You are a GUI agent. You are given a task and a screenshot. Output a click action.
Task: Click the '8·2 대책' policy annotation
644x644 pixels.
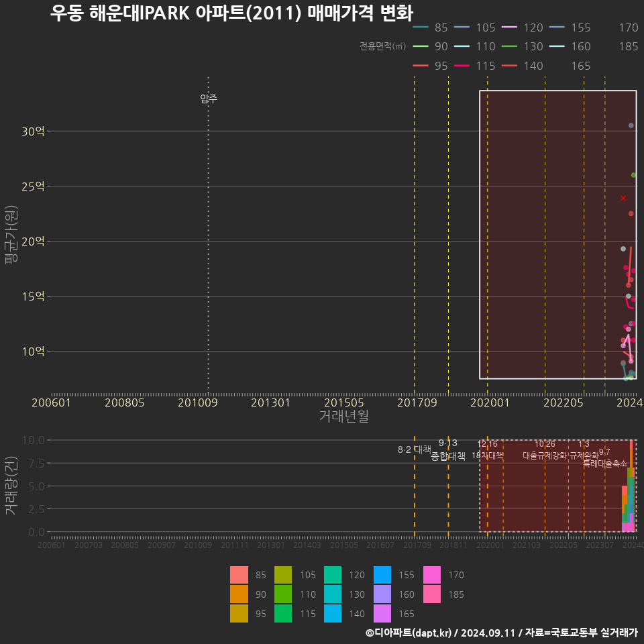click(x=415, y=449)
